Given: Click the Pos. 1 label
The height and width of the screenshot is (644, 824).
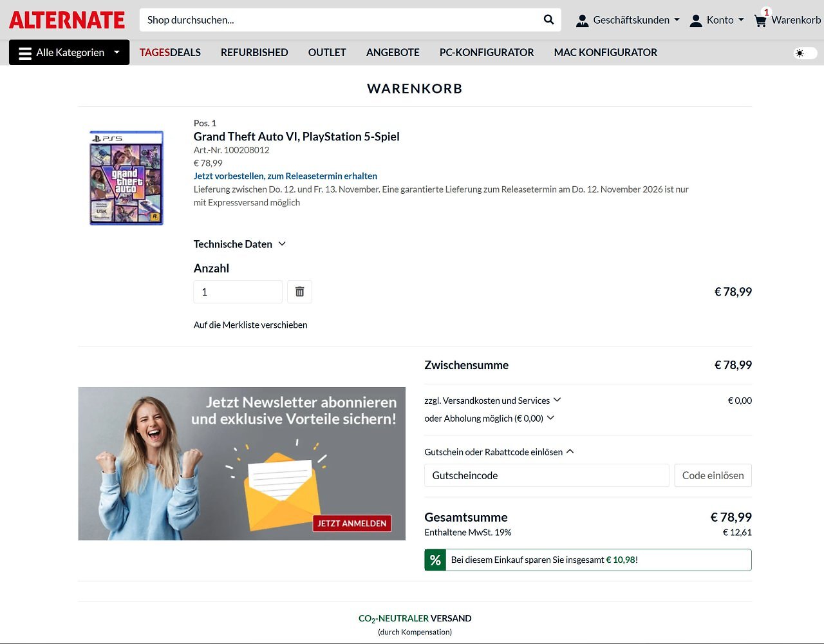Looking at the screenshot, I should (x=205, y=123).
